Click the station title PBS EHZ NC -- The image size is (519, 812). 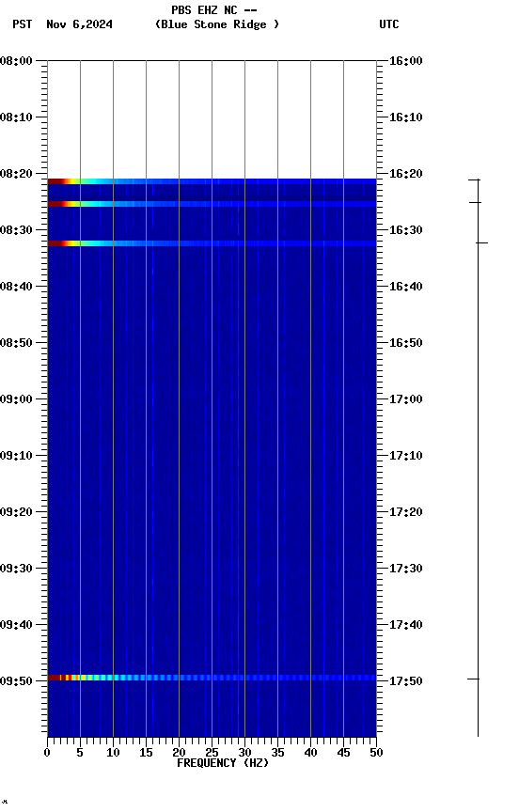[x=214, y=10]
